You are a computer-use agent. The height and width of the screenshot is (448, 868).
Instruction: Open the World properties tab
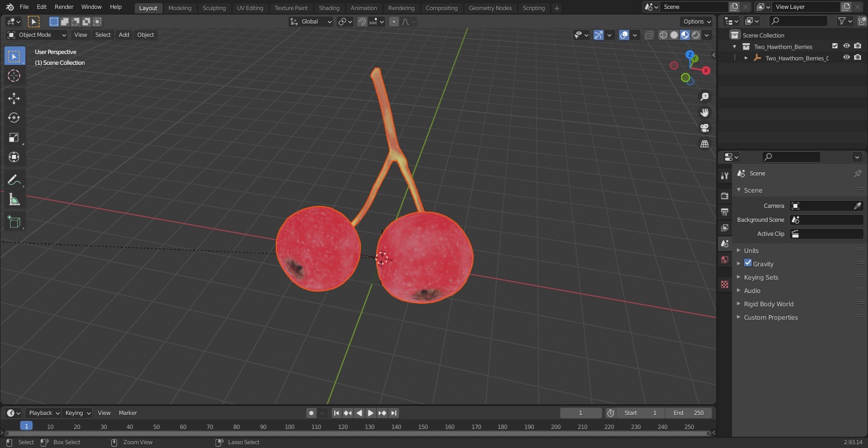pos(724,259)
